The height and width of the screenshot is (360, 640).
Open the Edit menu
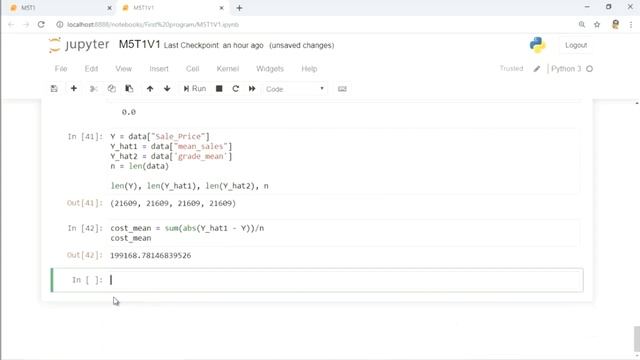click(91, 69)
